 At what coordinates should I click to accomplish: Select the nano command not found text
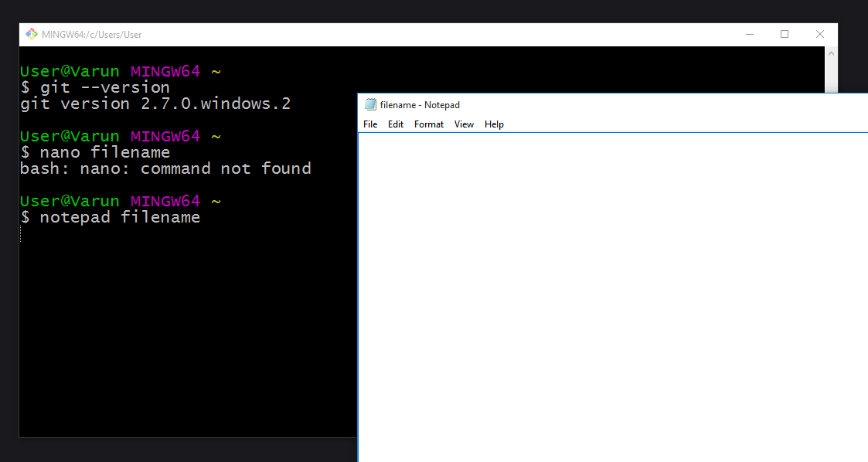(x=165, y=168)
